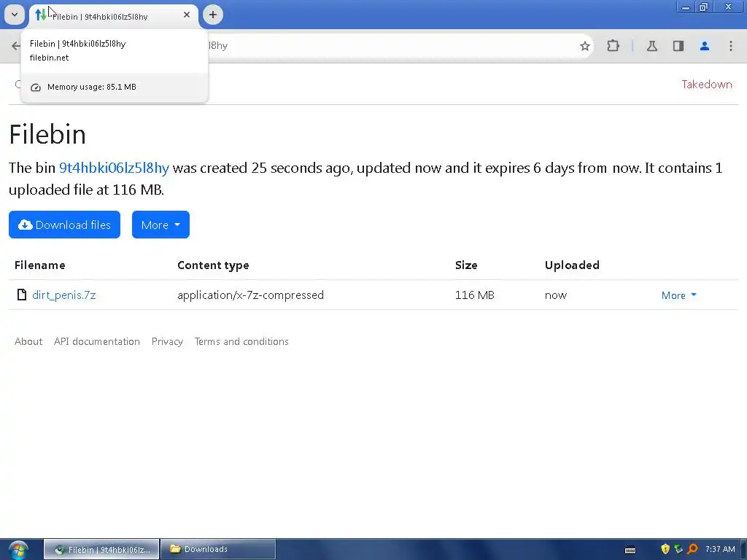
Task: Click the Takedown link
Action: click(706, 85)
